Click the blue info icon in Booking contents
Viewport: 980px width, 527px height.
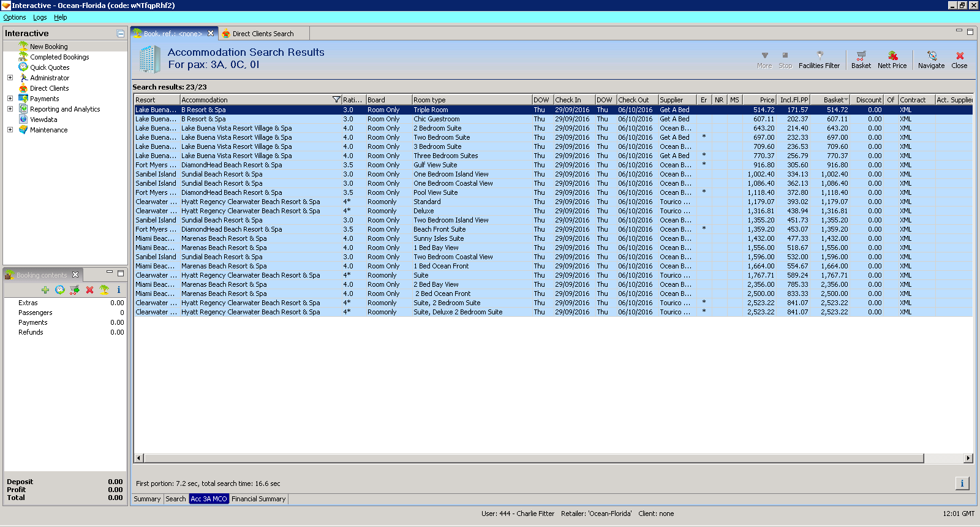[x=119, y=290]
